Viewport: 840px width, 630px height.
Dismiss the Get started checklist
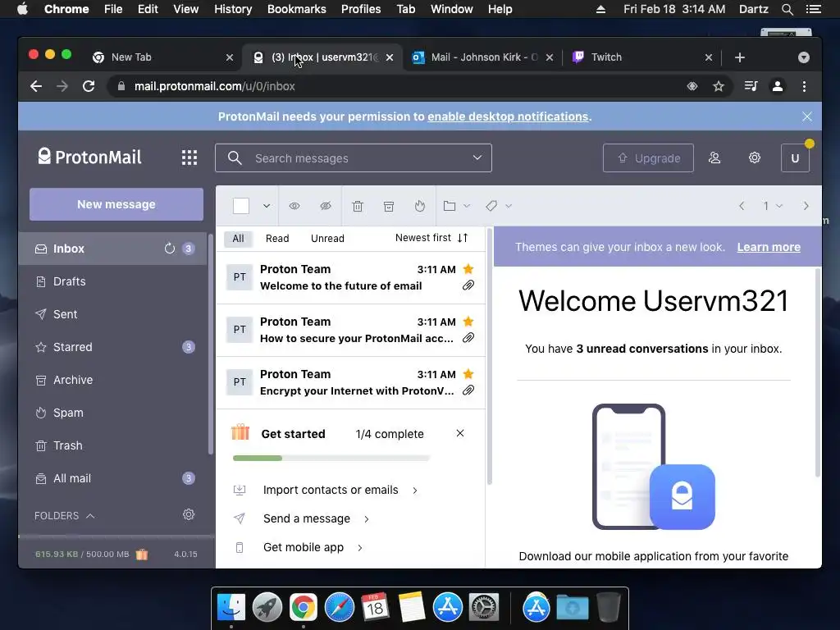pos(459,433)
